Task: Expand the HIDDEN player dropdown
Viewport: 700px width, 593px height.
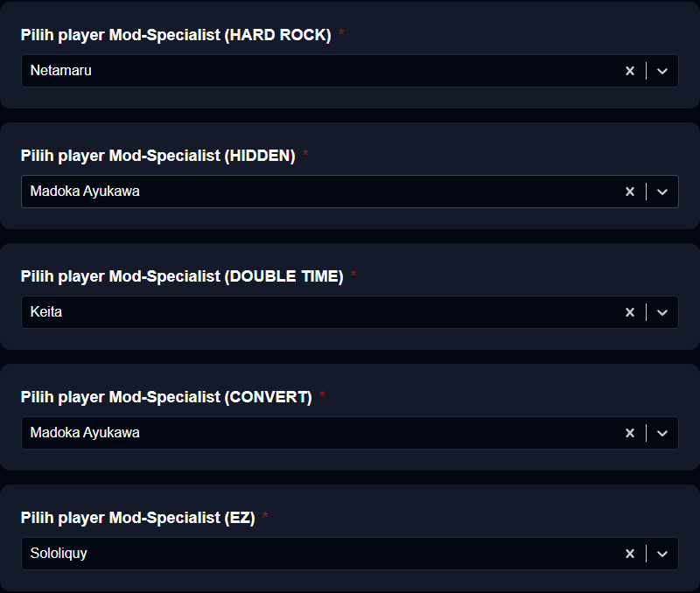Action: point(662,192)
